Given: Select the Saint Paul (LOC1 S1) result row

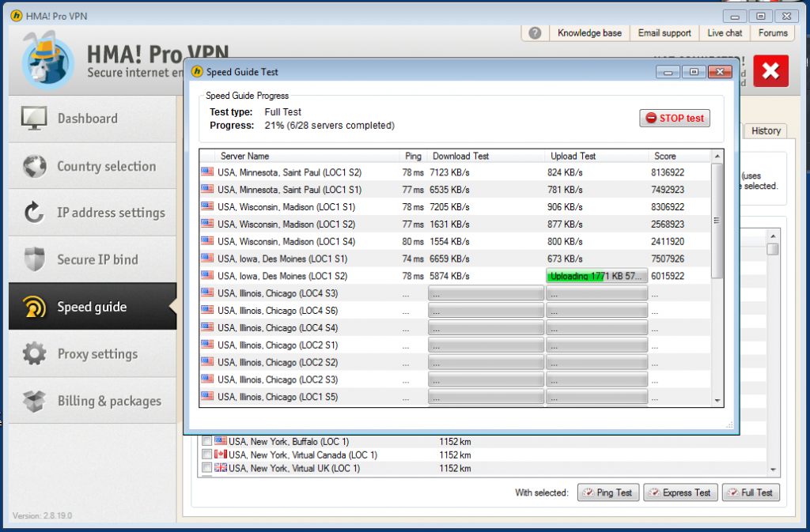Looking at the screenshot, I should pyautogui.click(x=455, y=190).
